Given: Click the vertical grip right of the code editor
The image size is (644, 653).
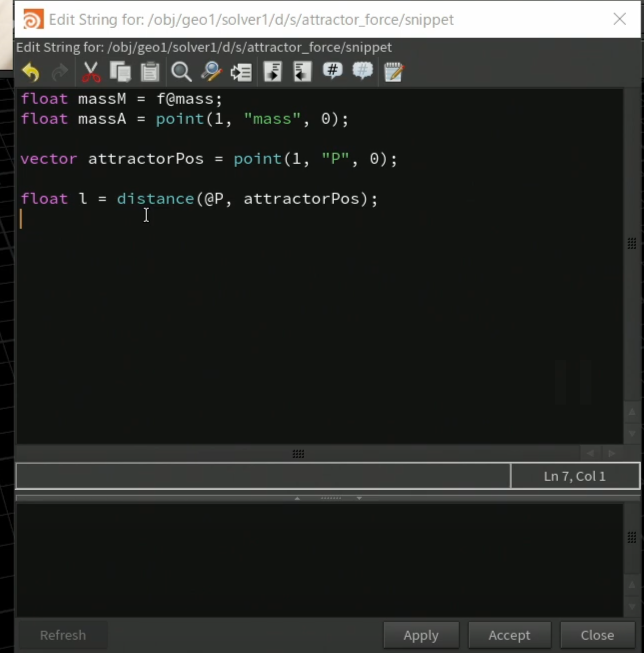Looking at the screenshot, I should click(632, 243).
